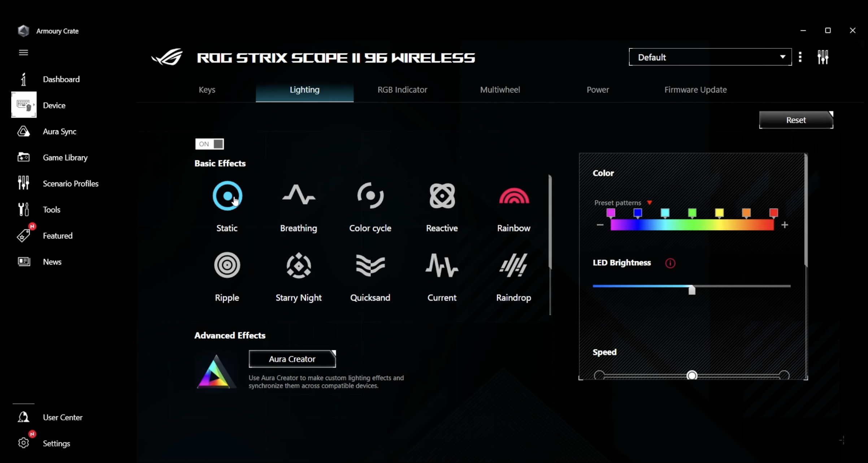The height and width of the screenshot is (463, 868).
Task: Open the Firmware Update tab
Action: 695,90
